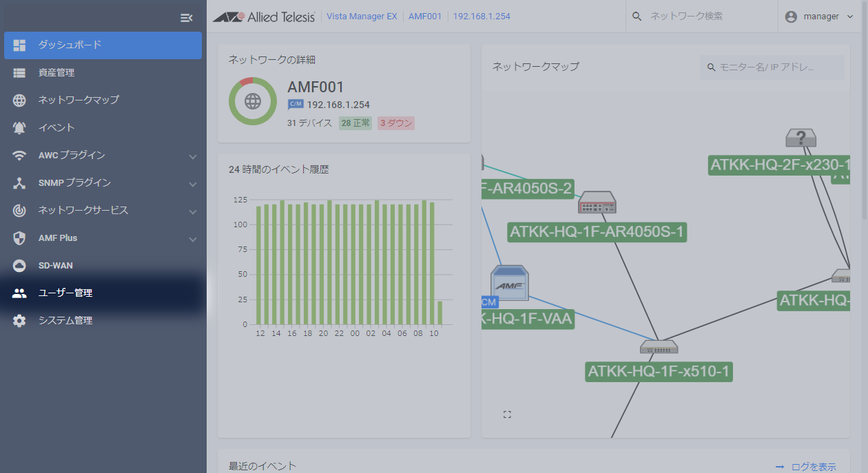Click the manager user avatar icon

tap(791, 17)
